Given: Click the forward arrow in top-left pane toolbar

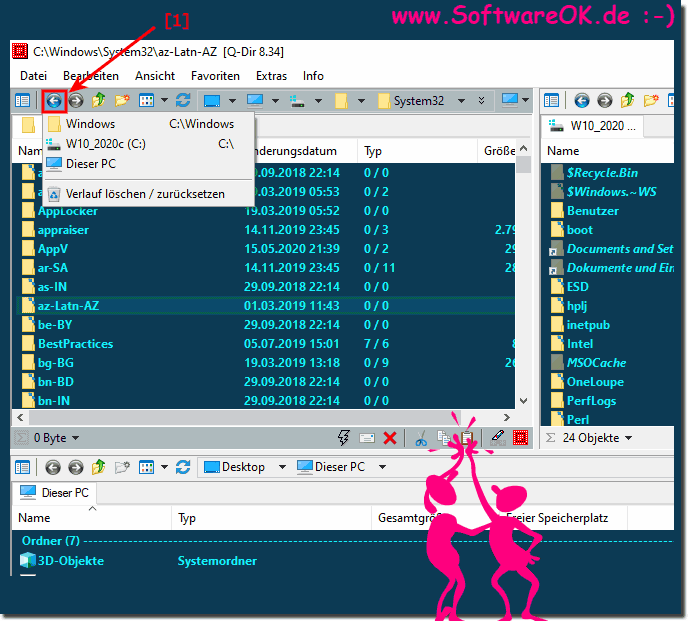Looking at the screenshot, I should tap(76, 101).
